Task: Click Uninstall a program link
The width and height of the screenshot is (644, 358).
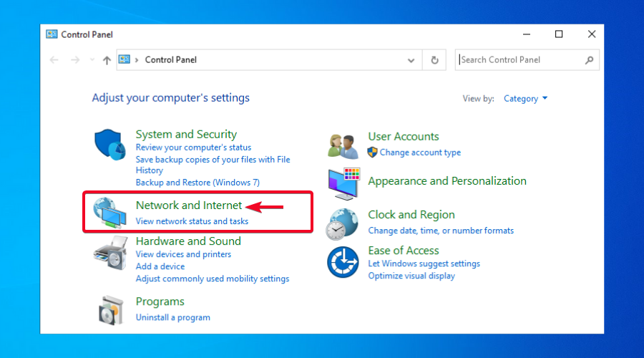Action: (x=173, y=317)
